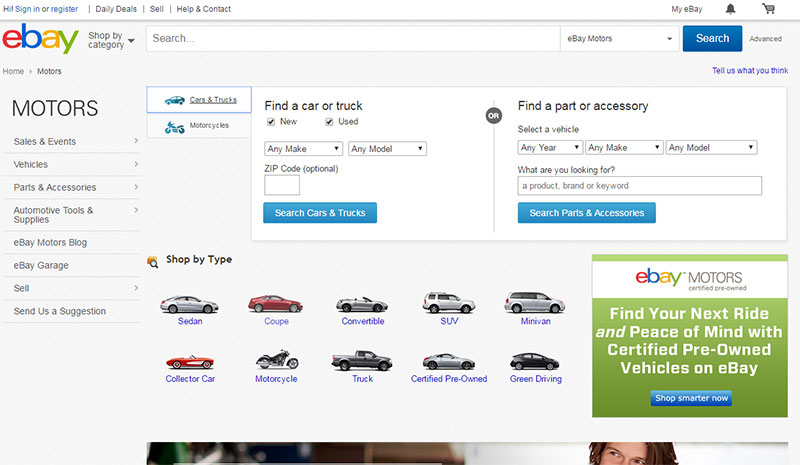Open Any Model dropdown under Select a vehicle

click(x=711, y=148)
